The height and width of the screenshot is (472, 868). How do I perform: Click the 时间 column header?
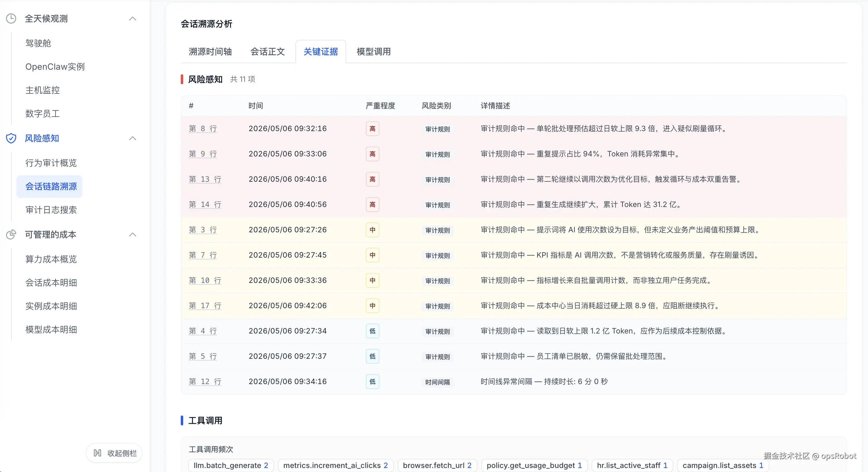pos(256,106)
